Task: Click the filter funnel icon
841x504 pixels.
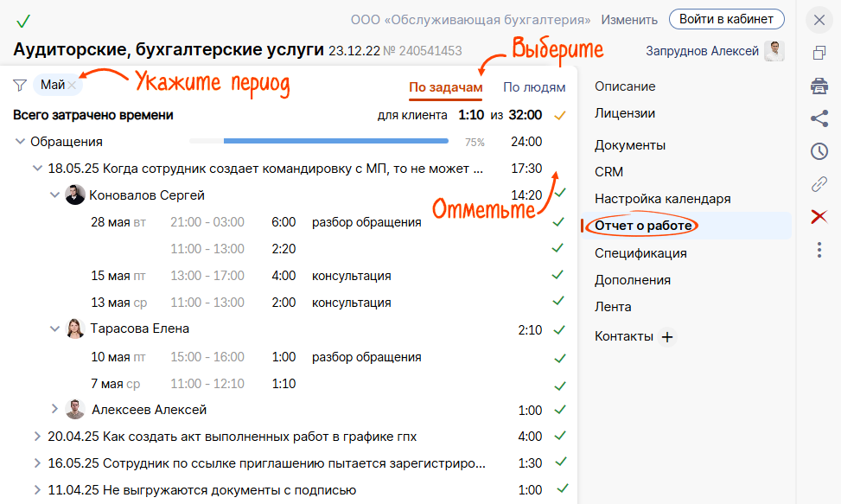Action: 20,85
